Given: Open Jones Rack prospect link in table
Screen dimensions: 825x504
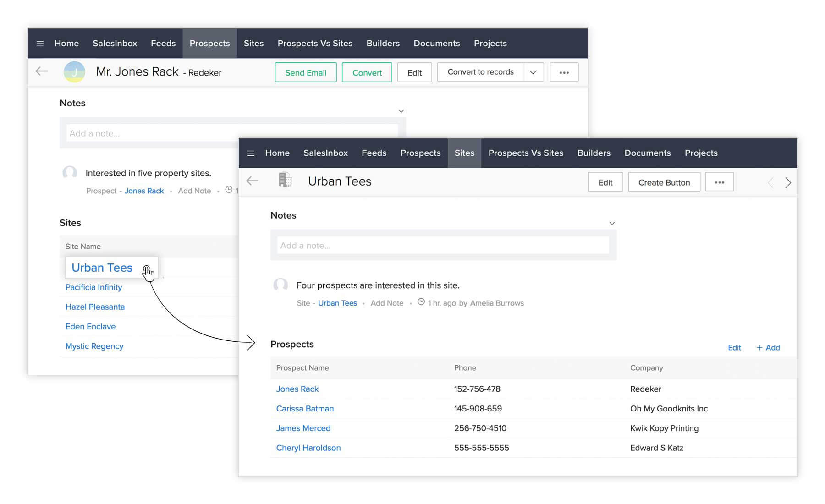Looking at the screenshot, I should coord(297,389).
